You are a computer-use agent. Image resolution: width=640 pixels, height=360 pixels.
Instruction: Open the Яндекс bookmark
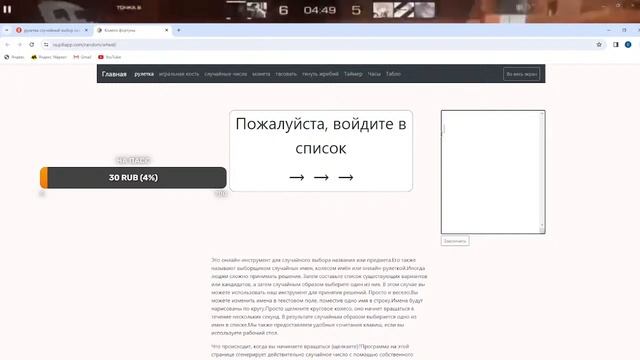[x=14, y=57]
